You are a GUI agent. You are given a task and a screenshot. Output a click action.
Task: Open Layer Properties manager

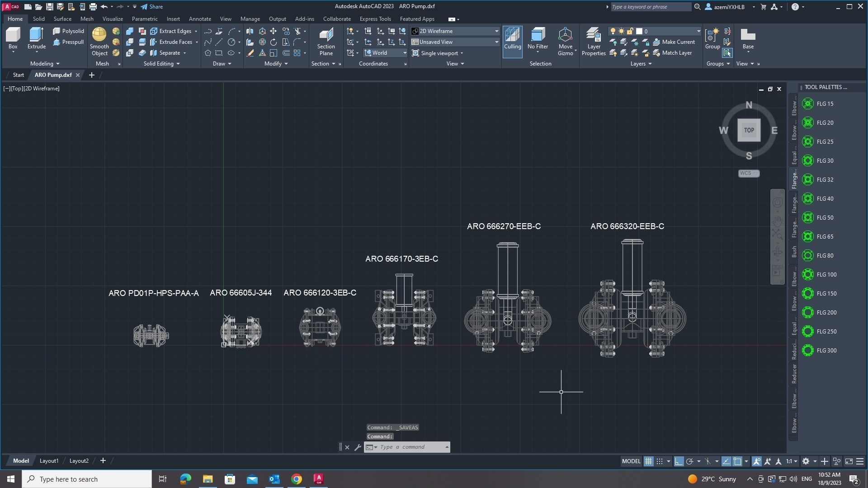(x=594, y=41)
